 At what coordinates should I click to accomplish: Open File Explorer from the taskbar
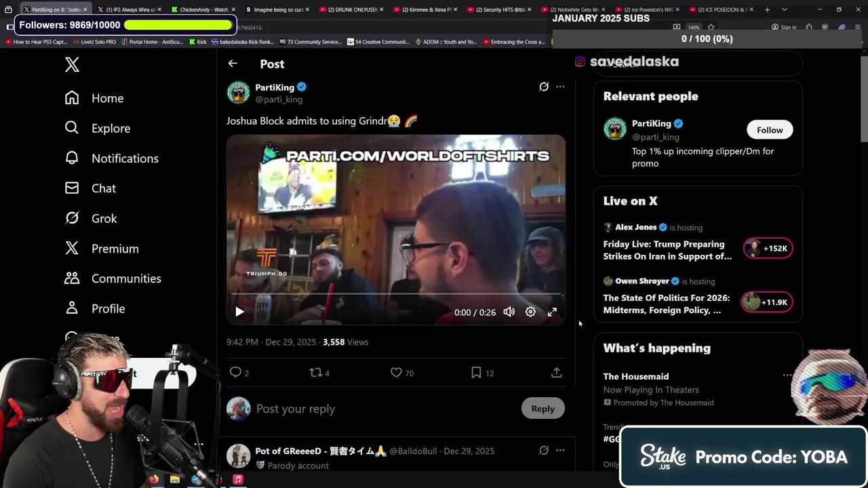(x=175, y=479)
